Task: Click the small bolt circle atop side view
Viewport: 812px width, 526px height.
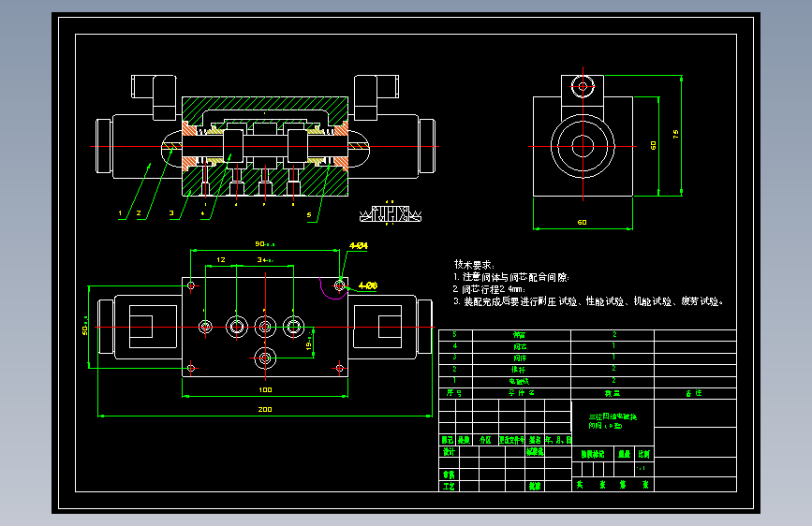Action: click(583, 86)
